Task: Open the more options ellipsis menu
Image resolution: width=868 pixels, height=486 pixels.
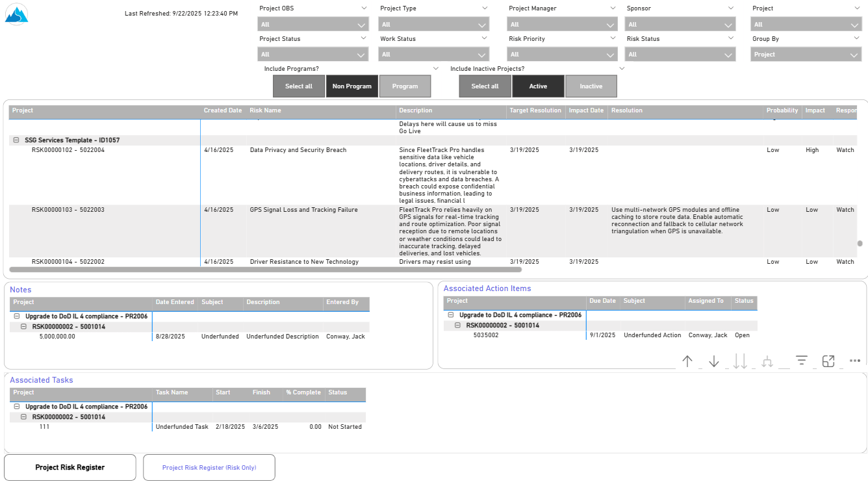Action: [854, 361]
